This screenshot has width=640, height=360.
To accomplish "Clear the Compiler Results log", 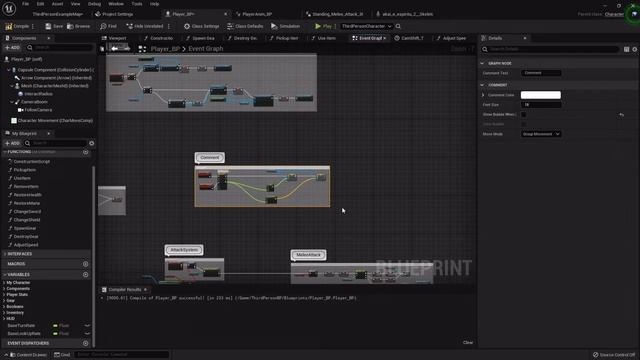I will click(468, 342).
